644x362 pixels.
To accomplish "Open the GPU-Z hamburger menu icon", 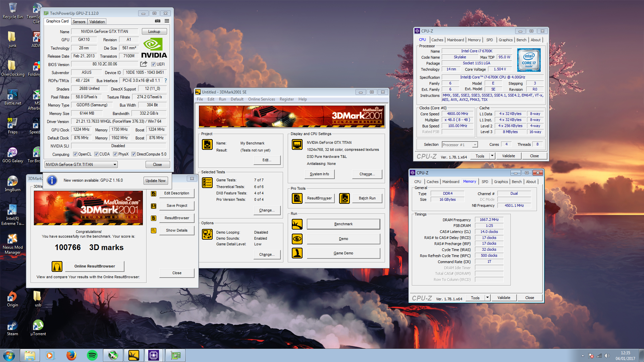I will pos(167,21).
